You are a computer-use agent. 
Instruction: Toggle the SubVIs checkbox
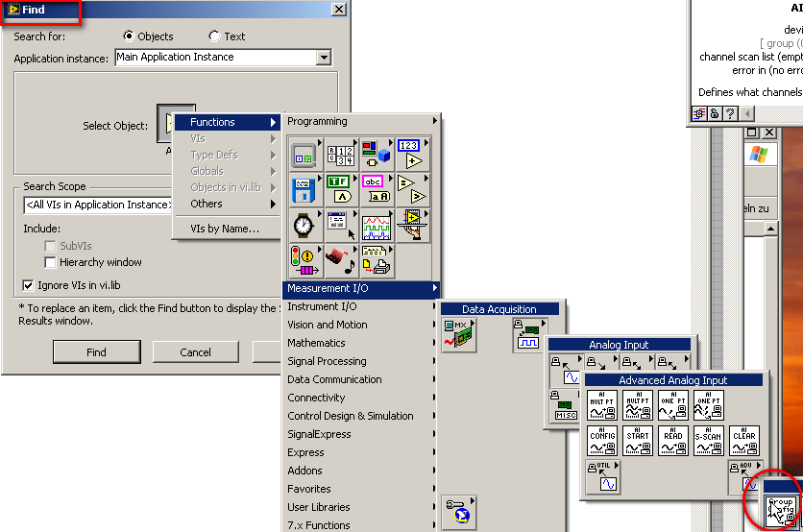coord(50,246)
